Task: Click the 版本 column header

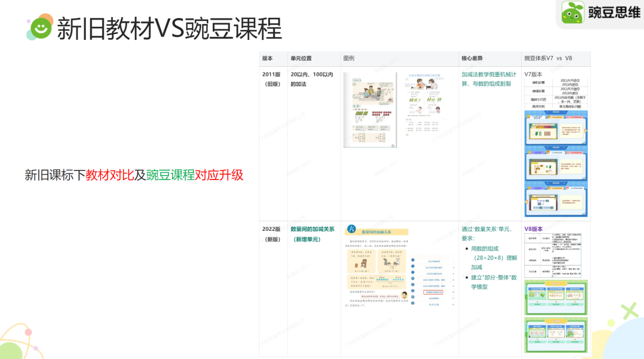Action: 267,58
